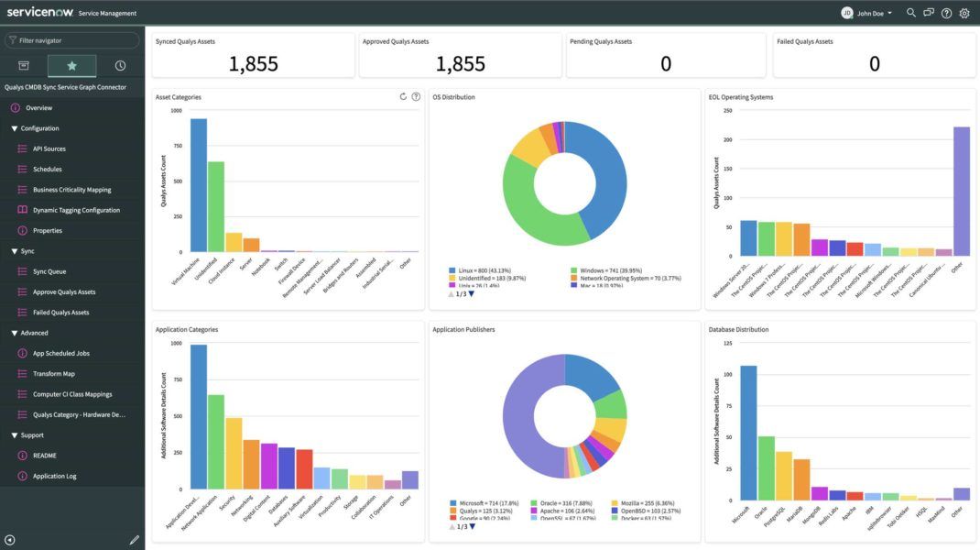
Task: Switch to the Favorites star tab
Action: pos(71,66)
